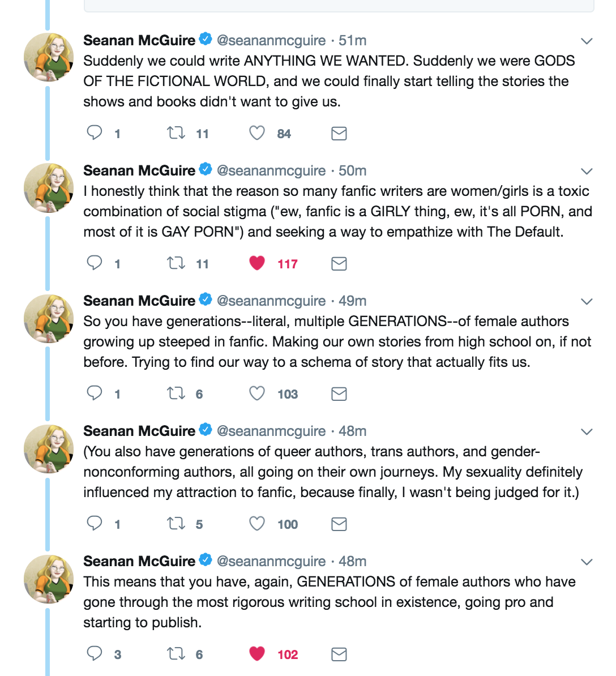Share the 49m tweet by direct message
The width and height of the screenshot is (616, 676).
339,394
